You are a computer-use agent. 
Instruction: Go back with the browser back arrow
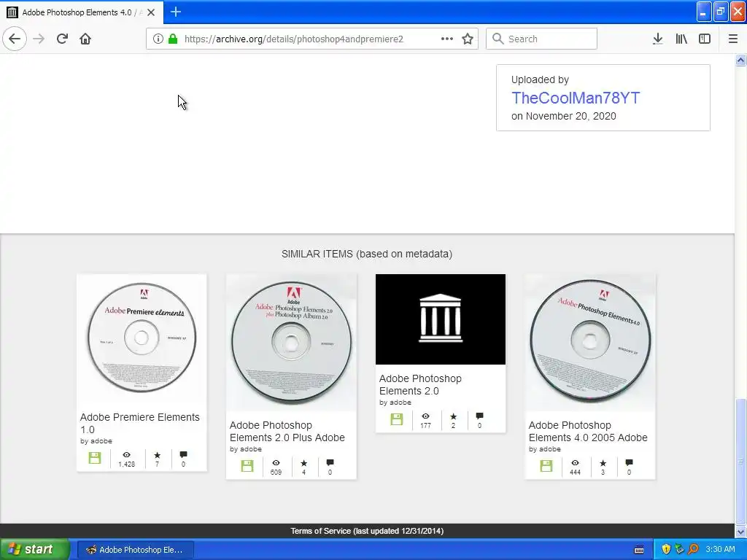point(15,39)
